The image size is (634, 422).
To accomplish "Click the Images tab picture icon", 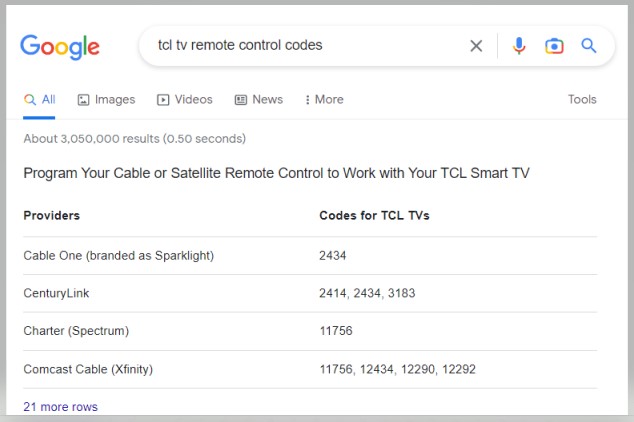I will click(83, 100).
